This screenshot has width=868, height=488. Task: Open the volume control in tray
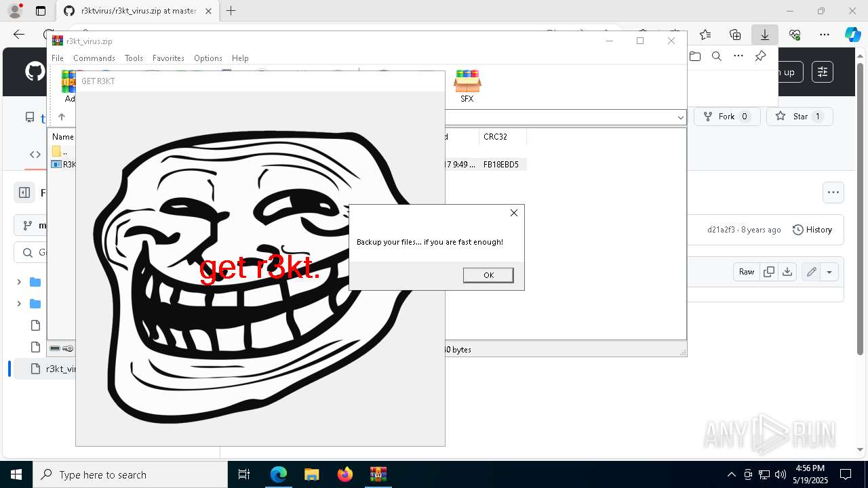(780, 474)
